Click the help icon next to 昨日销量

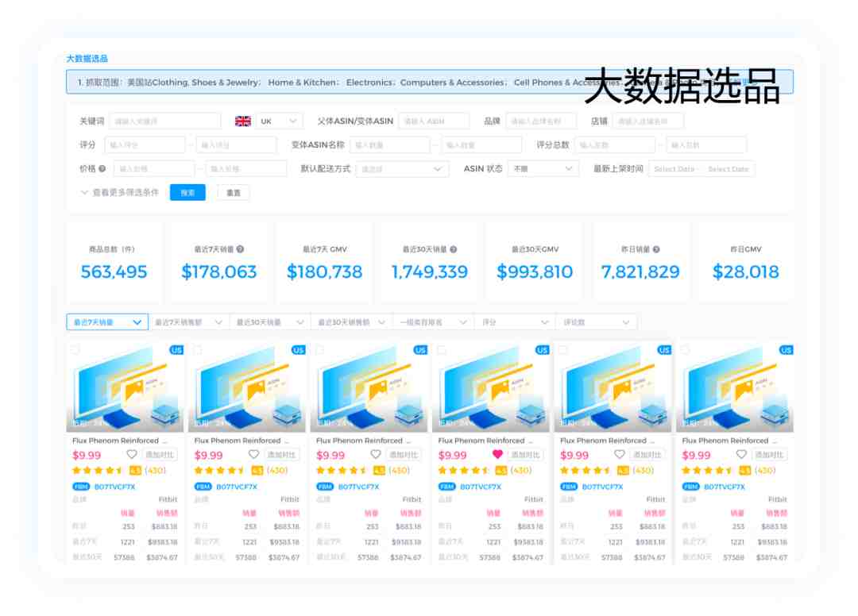[656, 249]
